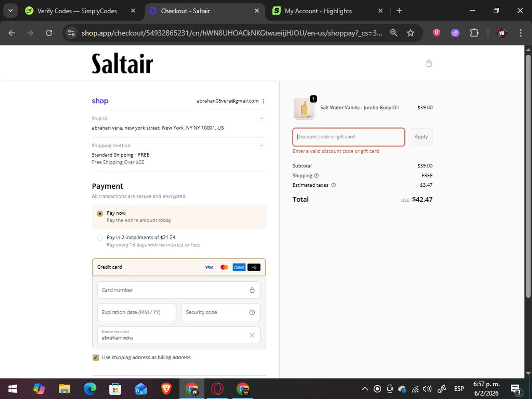This screenshot has width=532, height=399.
Task: Close the Verify Codes tab
Action: pos(133,11)
